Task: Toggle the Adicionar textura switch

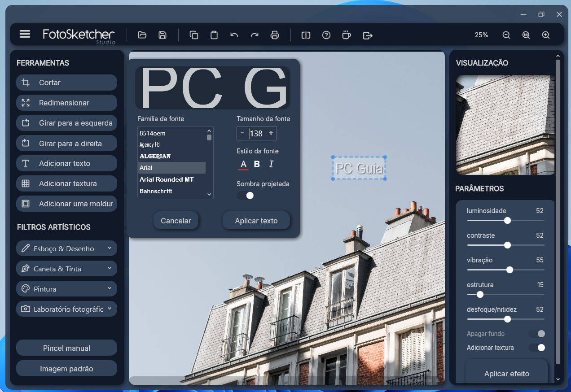Action: click(x=537, y=348)
